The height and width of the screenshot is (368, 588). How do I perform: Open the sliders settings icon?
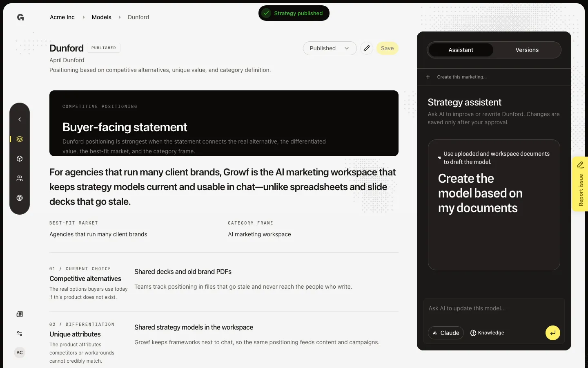[20, 334]
